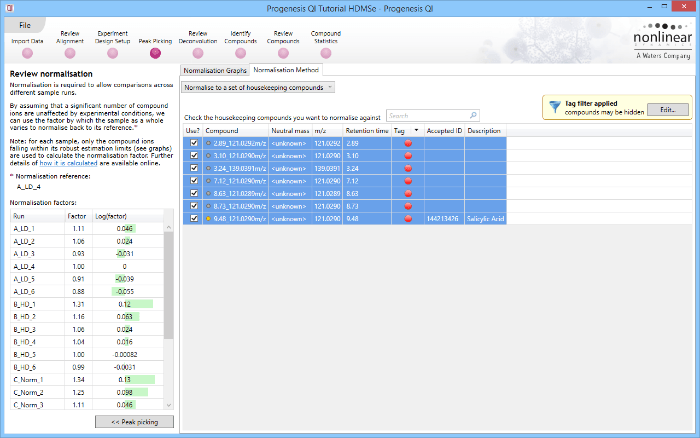Click the Run column header in factors table
700x438 pixels.
[38, 216]
